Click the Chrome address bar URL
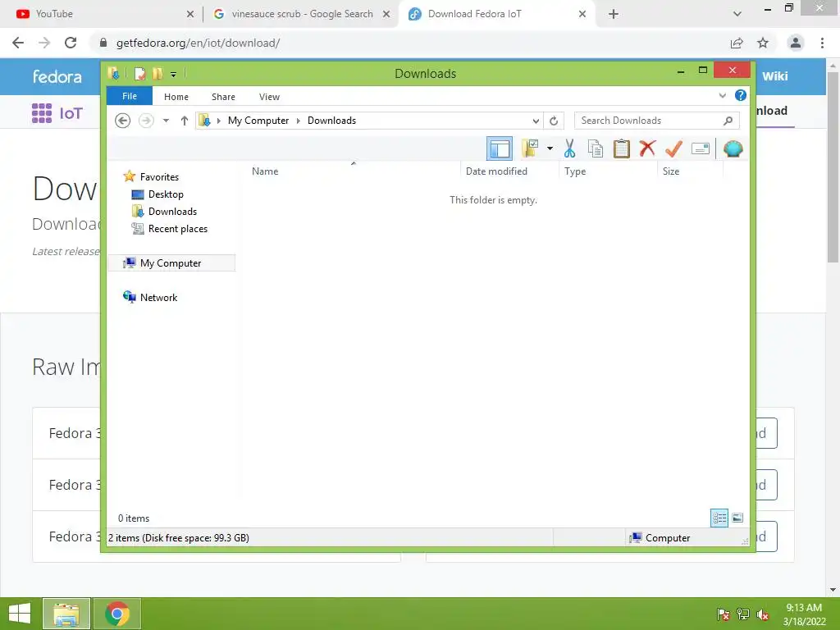The image size is (840, 630). (x=198, y=43)
